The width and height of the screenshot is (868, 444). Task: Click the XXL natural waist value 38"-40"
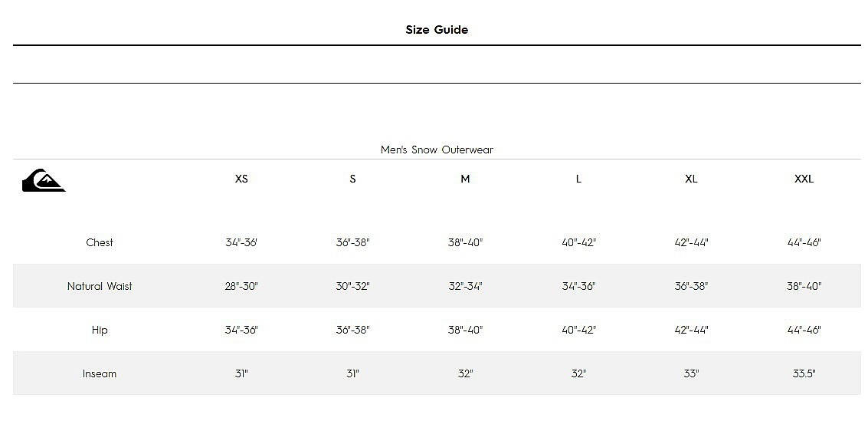click(804, 286)
